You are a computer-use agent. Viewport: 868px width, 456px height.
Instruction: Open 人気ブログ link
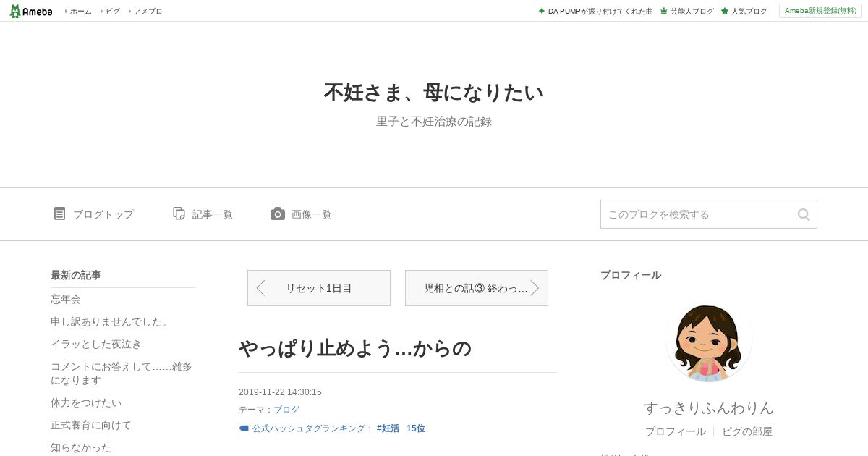point(749,12)
